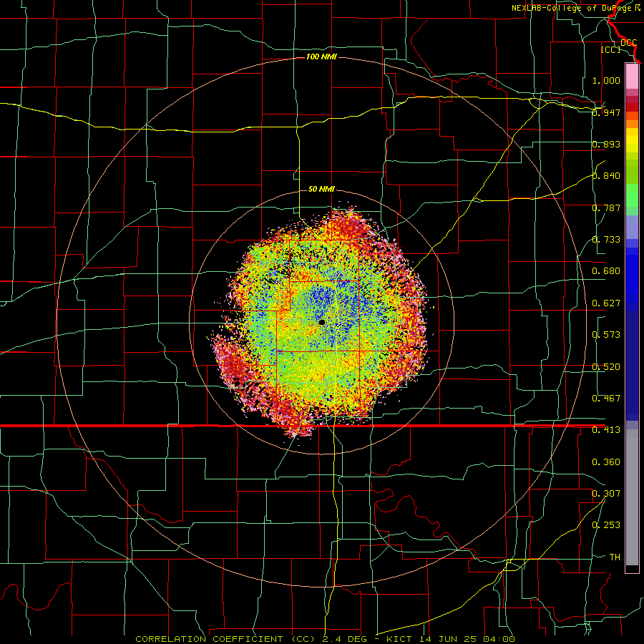Click the pink top segment of color bar
Image resolution: width=644 pixels, height=644 pixels.
click(x=632, y=76)
